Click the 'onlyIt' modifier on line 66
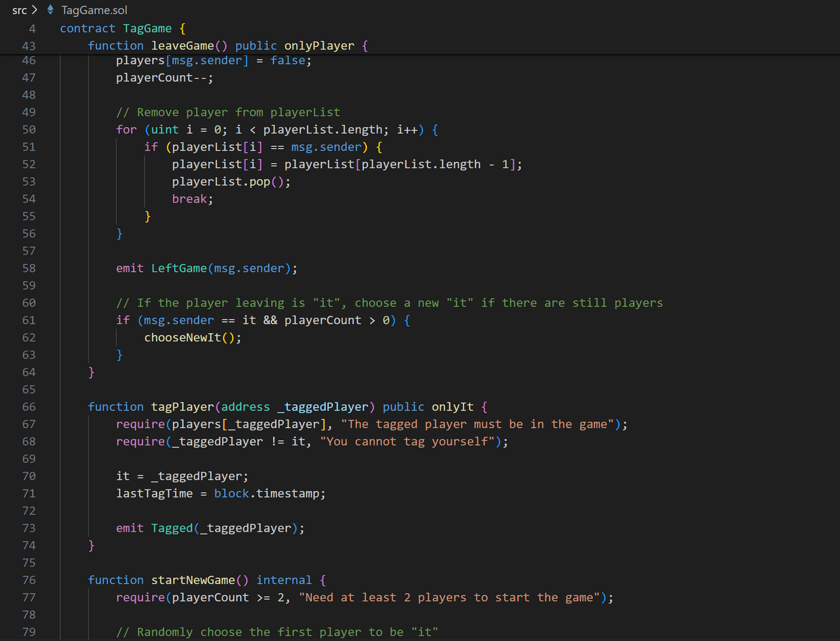Image resolution: width=840 pixels, height=641 pixels. click(x=453, y=407)
